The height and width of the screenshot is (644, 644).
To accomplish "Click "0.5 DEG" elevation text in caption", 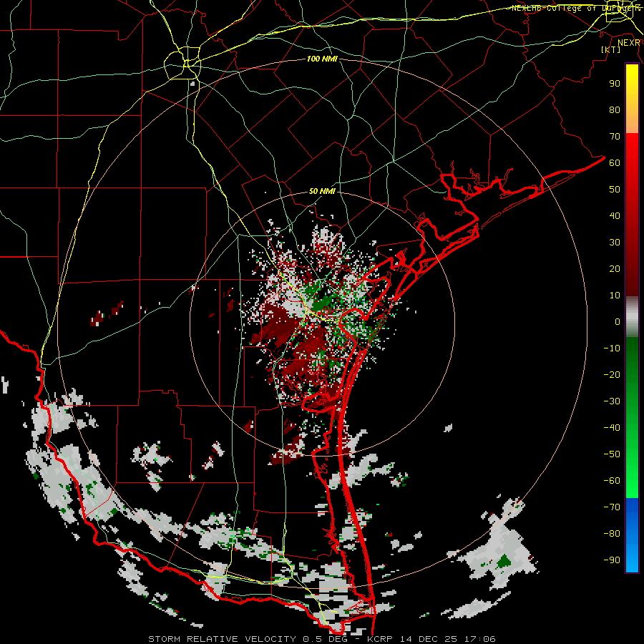I will pos(326,639).
